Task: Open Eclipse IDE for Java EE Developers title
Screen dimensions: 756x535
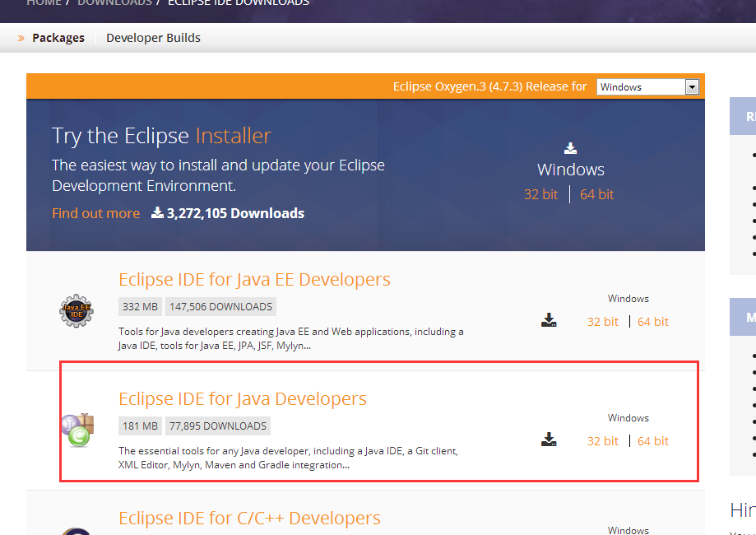Action: click(x=254, y=279)
